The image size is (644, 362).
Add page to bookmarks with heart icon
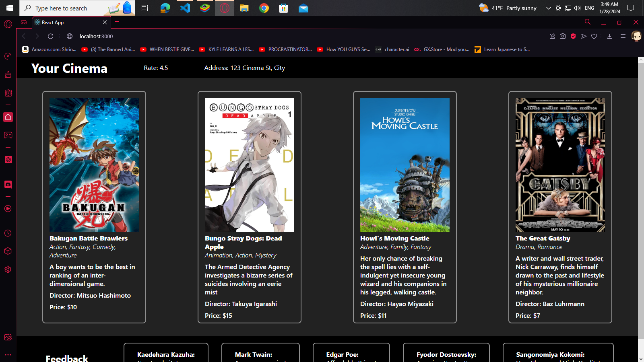coord(594,36)
